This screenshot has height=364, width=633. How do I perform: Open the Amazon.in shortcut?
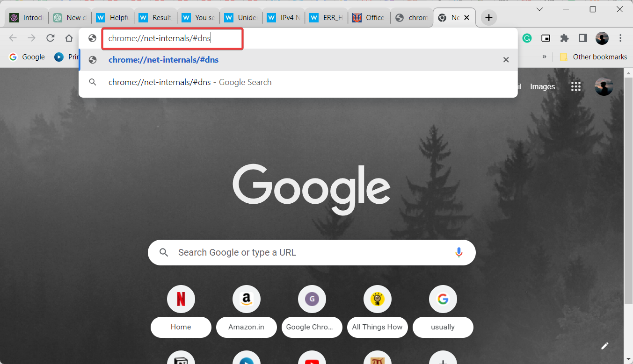tap(246, 311)
